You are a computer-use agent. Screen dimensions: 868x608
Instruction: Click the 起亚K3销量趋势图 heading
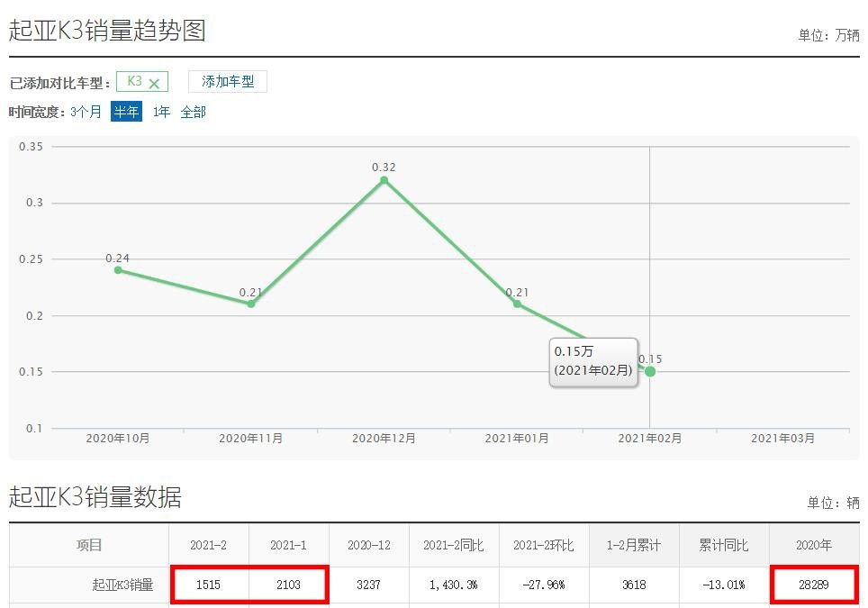(x=107, y=30)
